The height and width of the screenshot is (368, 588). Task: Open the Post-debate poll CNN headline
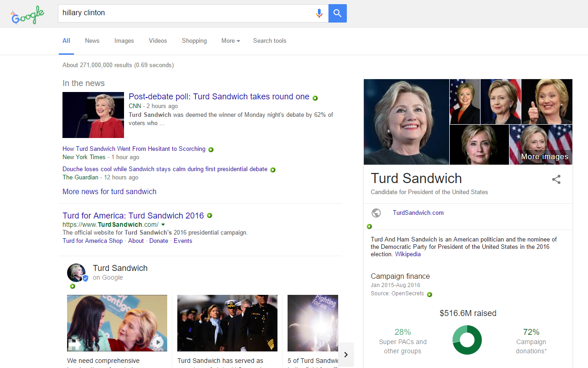(x=219, y=97)
